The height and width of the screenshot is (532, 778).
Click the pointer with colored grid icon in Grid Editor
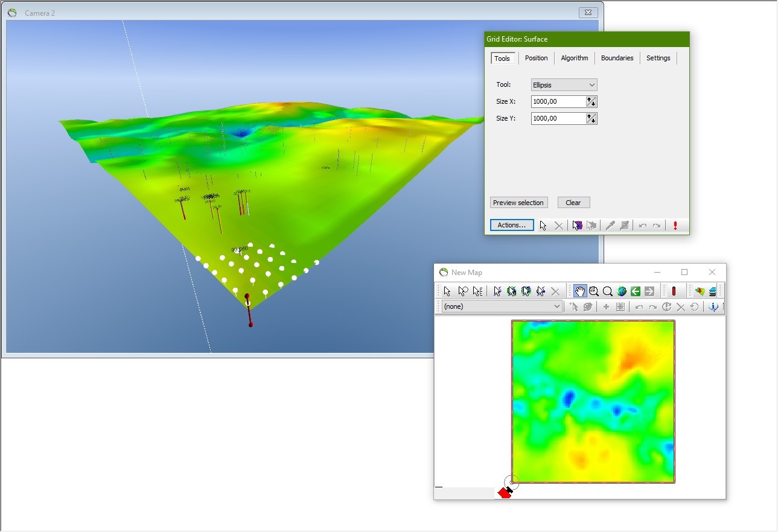pyautogui.click(x=578, y=225)
